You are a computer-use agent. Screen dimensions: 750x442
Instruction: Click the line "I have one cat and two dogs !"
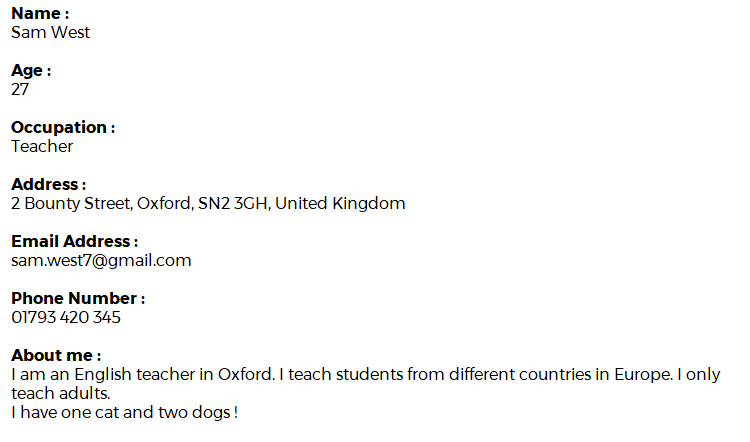tap(124, 413)
